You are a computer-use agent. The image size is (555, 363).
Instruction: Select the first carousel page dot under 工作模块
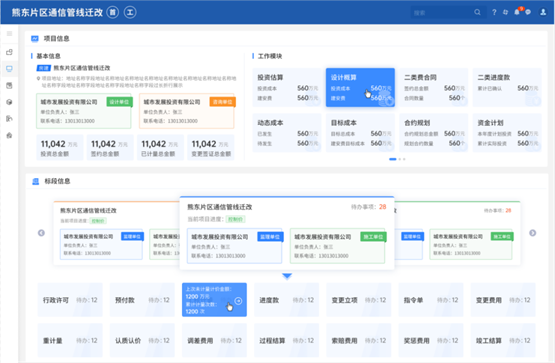(393, 159)
